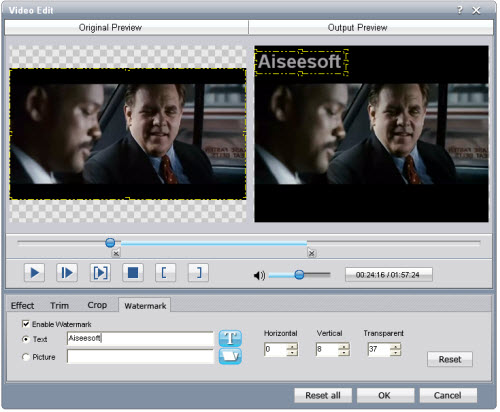Decrease the Vertical position value
The width and height of the screenshot is (500, 412).
tap(344, 353)
